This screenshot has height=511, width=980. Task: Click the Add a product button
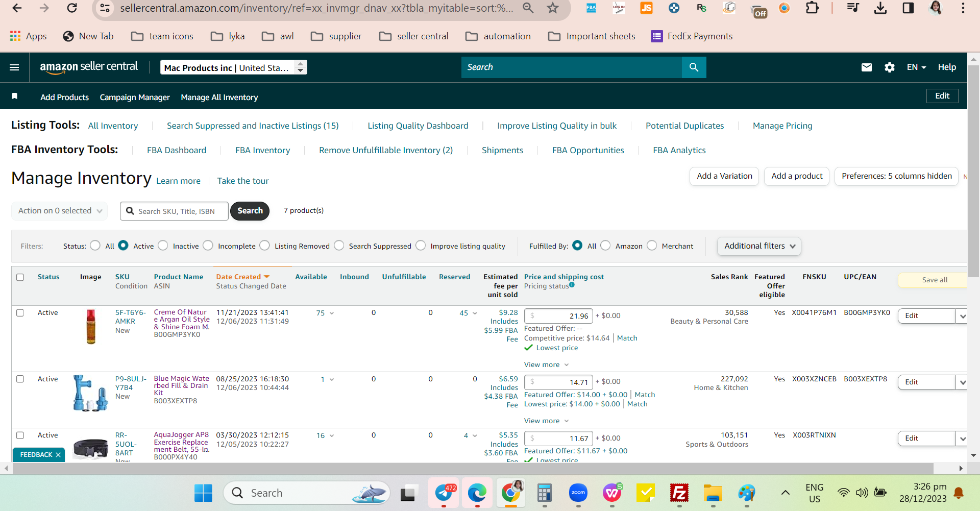coord(797,176)
